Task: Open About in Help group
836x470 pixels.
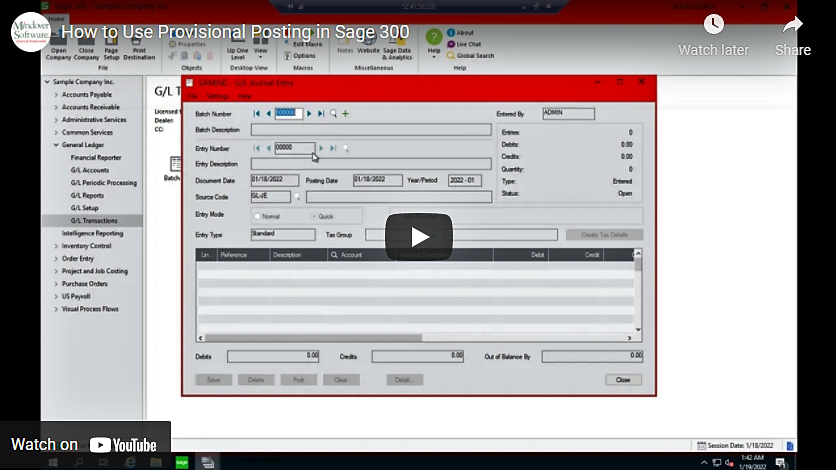Action: (460, 33)
